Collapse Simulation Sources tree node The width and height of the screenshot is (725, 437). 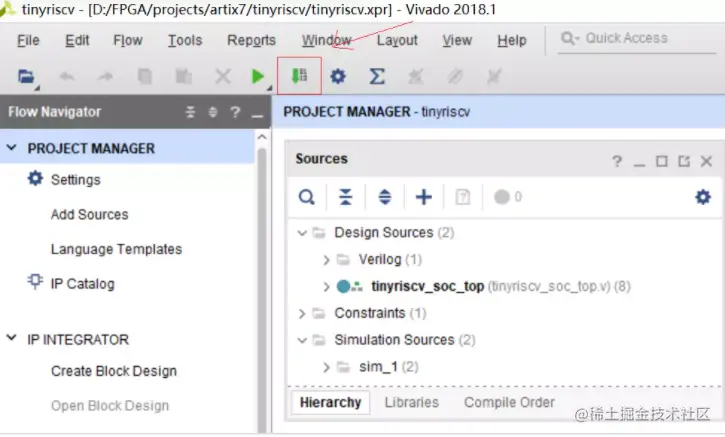(x=302, y=341)
